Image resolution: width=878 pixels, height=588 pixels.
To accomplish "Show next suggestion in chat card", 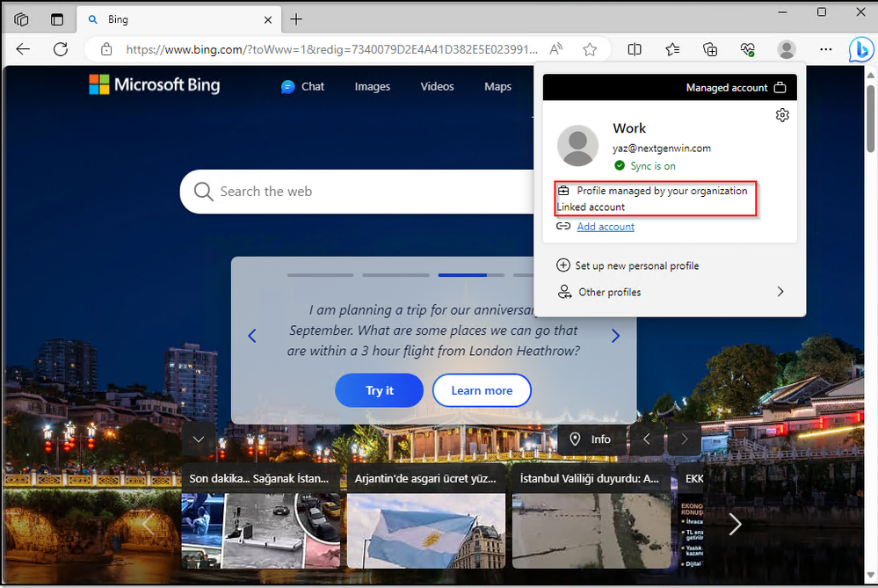I will coord(615,336).
